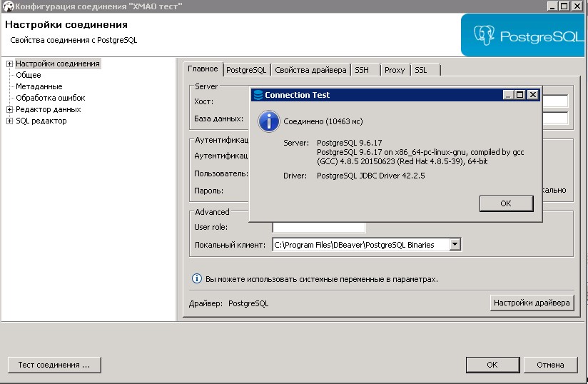
Task: Click the Свойства соединения с PostgreSQL subtitle
Action: point(73,40)
